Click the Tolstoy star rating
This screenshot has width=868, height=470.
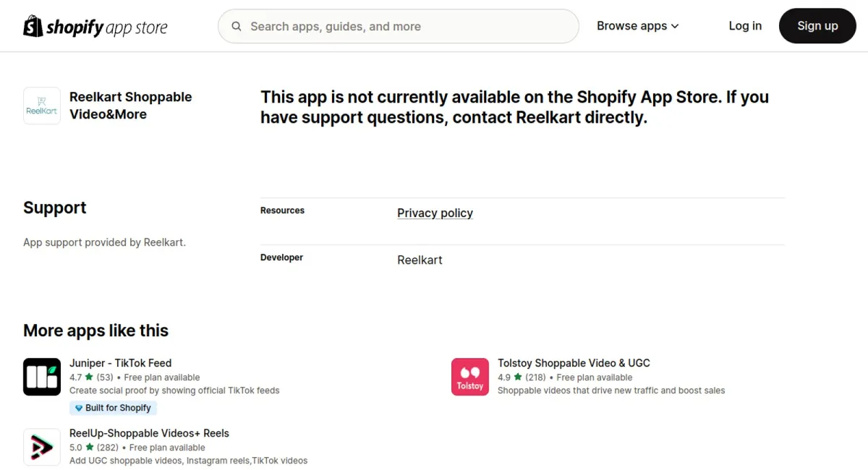pos(518,377)
